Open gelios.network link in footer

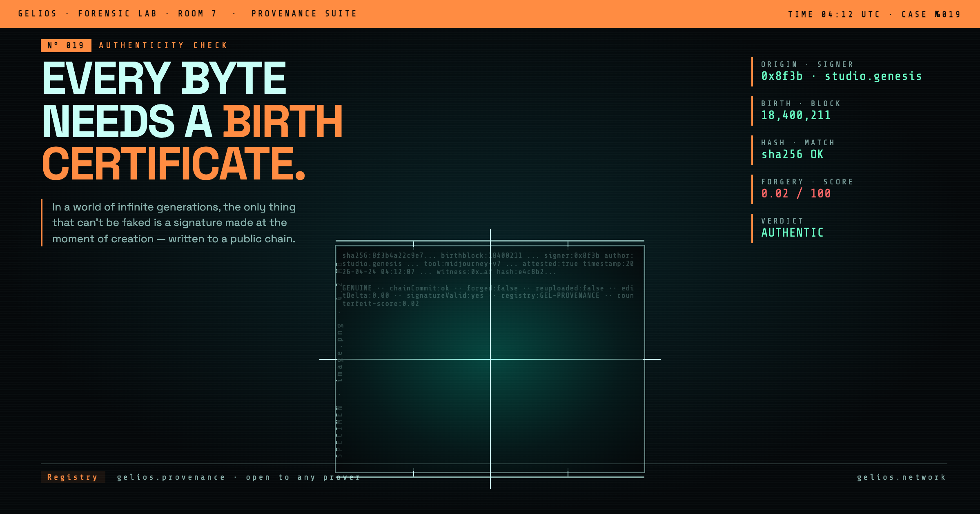[901, 477]
